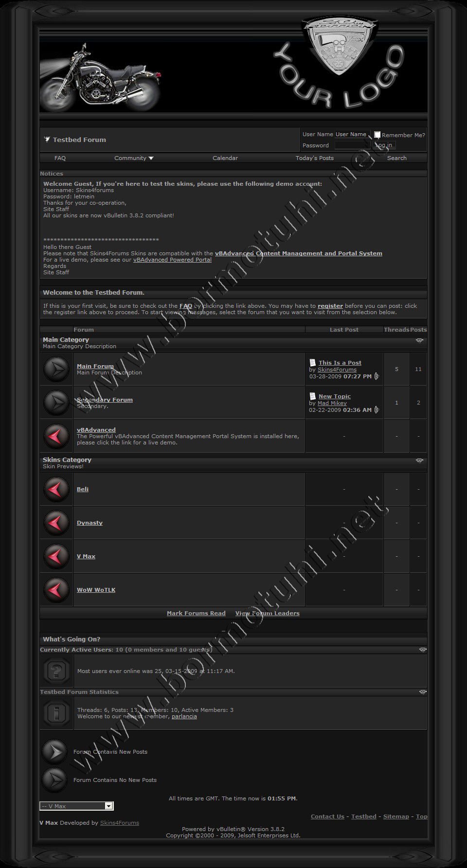Screen dimensions: 467x868
Task: Open the Main Forum link
Action: click(95, 366)
